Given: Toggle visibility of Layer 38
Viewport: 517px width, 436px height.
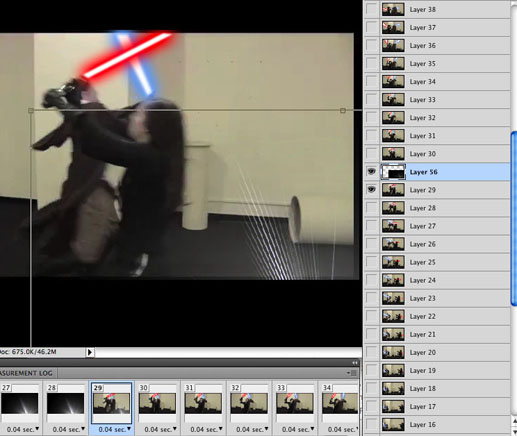Looking at the screenshot, I should [371, 9].
